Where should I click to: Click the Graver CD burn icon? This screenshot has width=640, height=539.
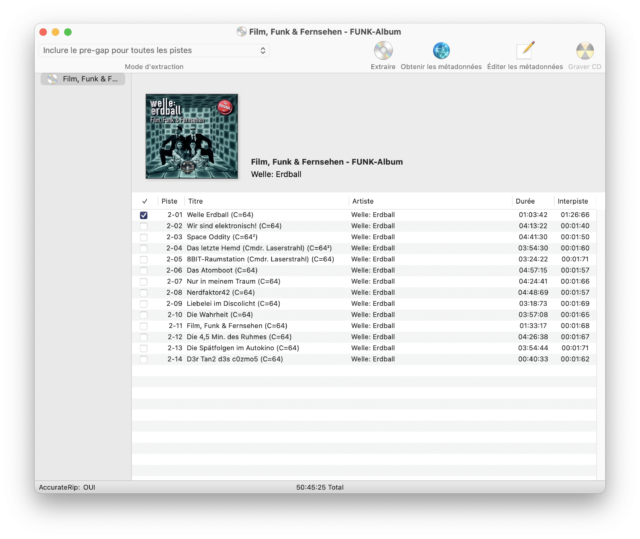(585, 51)
